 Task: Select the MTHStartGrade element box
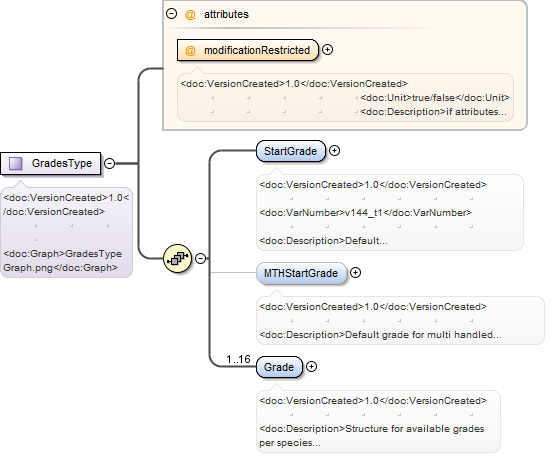pos(301,273)
